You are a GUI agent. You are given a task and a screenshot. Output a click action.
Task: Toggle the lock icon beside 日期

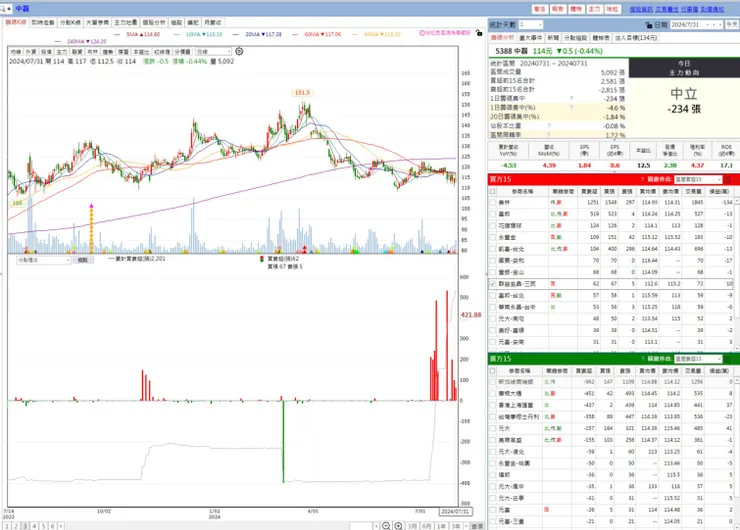tap(649, 25)
